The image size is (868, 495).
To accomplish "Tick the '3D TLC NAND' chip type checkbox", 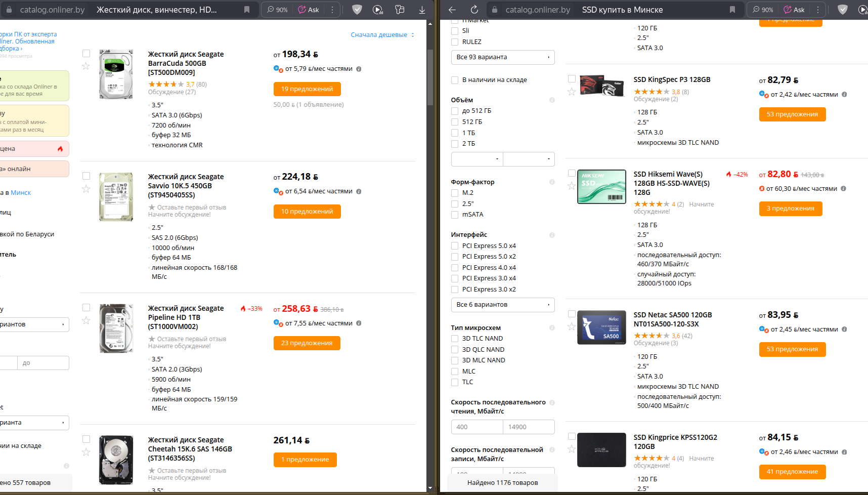I will 455,339.
